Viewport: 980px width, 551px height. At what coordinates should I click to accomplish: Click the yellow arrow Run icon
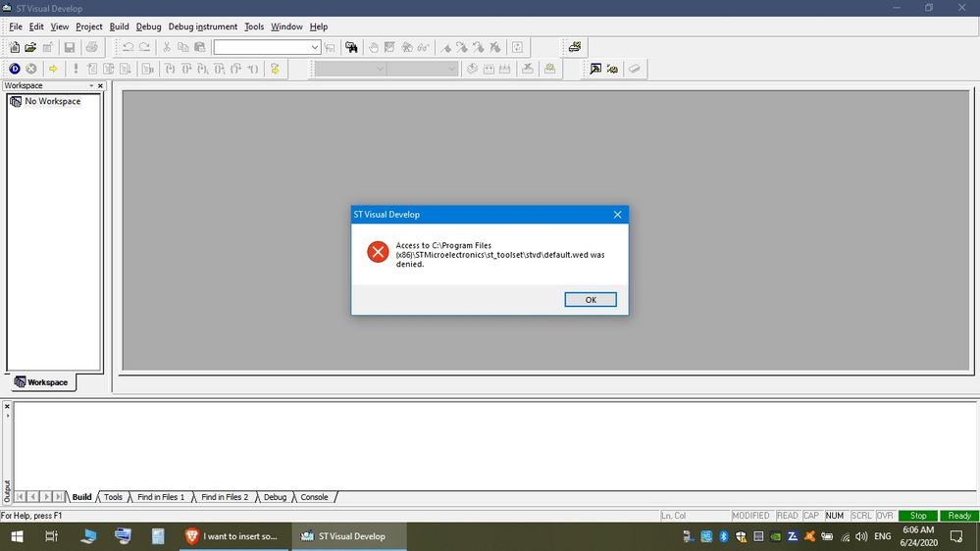click(53, 69)
